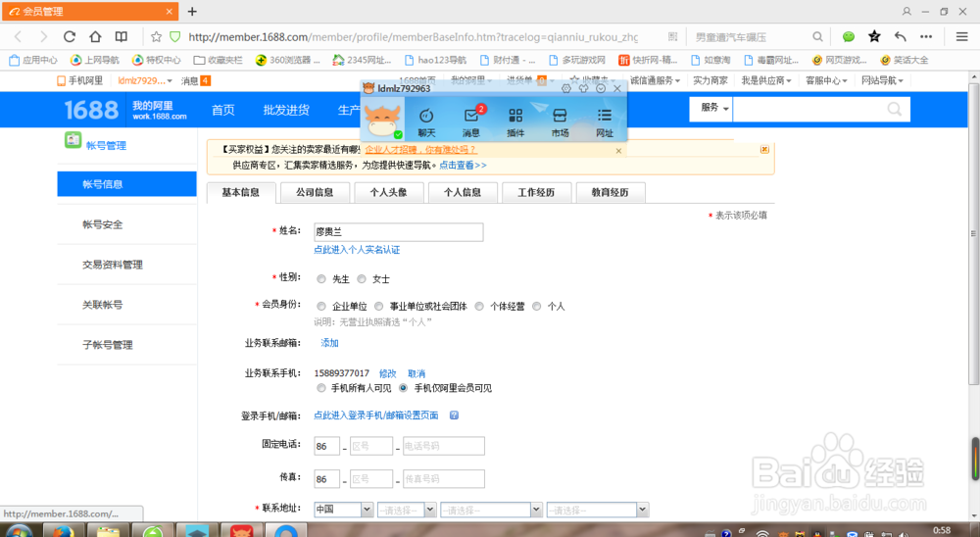Open the browser user account icon
The height and width of the screenshot is (537, 980).
(x=906, y=11)
